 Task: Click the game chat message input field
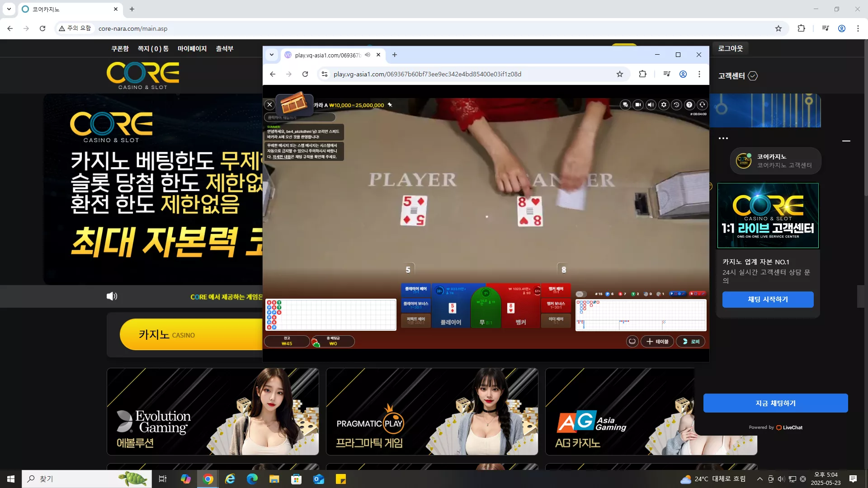click(300, 117)
